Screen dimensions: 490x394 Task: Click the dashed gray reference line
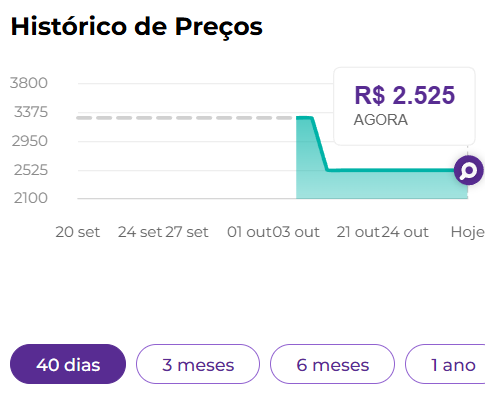[x=186, y=118]
